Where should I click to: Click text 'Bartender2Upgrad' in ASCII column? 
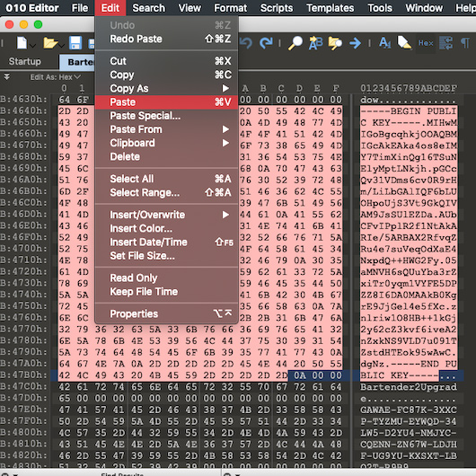click(x=409, y=387)
